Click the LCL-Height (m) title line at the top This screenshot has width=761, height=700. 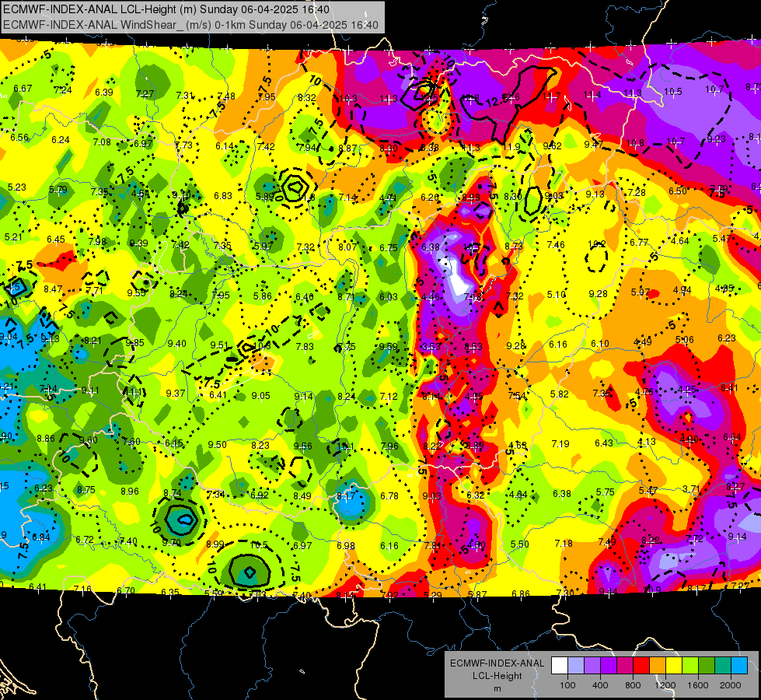[166, 9]
